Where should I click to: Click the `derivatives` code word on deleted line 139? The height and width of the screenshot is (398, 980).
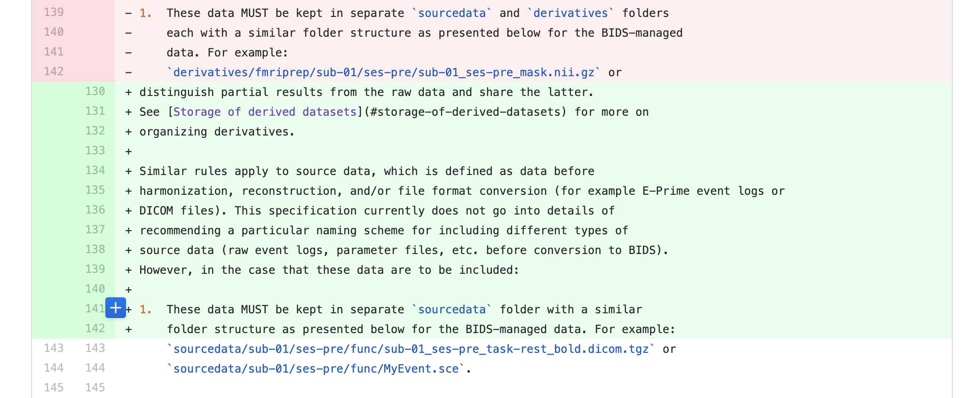click(x=570, y=13)
